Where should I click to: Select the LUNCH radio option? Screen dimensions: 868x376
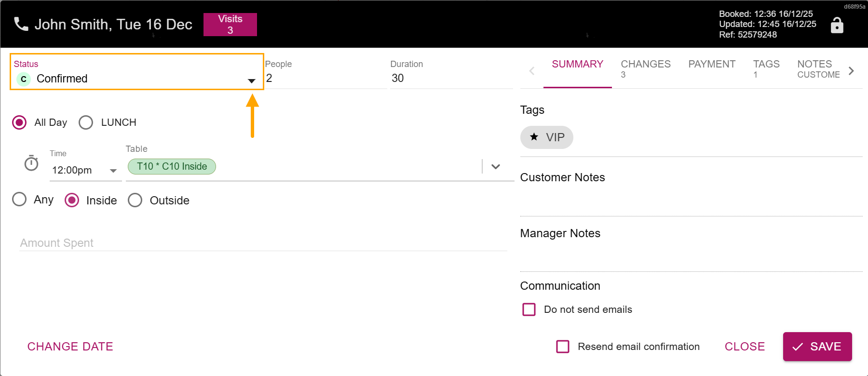click(86, 122)
